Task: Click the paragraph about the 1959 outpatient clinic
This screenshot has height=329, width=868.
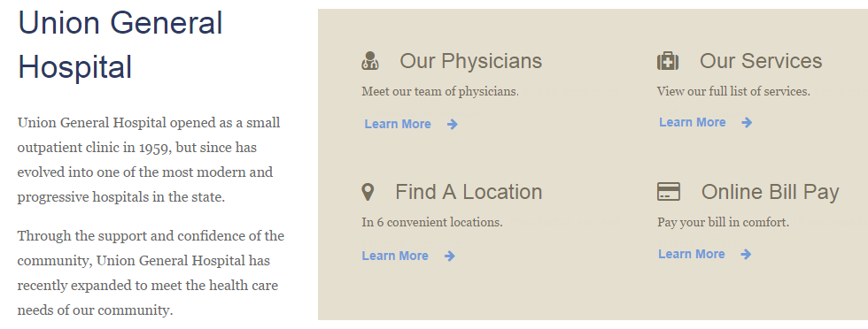Action: point(151,160)
